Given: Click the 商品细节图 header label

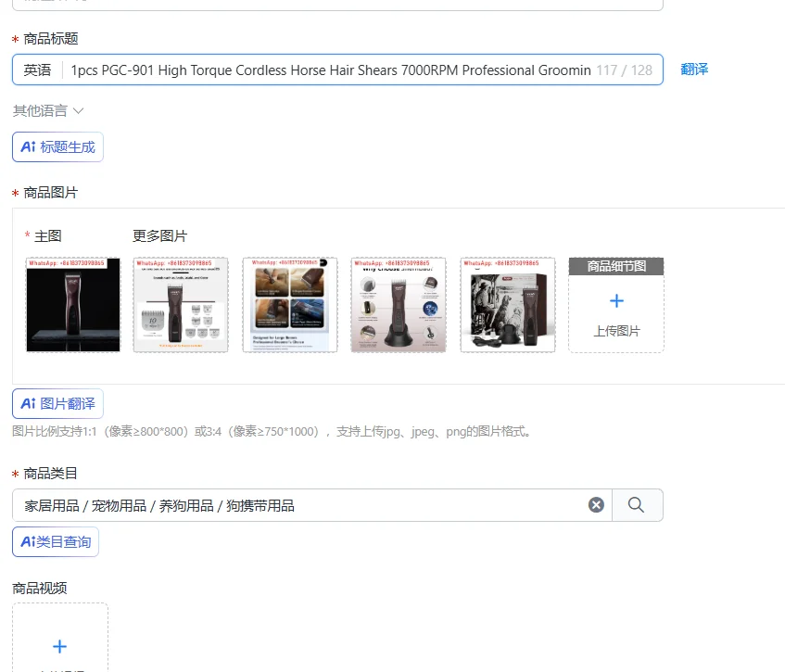Looking at the screenshot, I should pos(616,266).
